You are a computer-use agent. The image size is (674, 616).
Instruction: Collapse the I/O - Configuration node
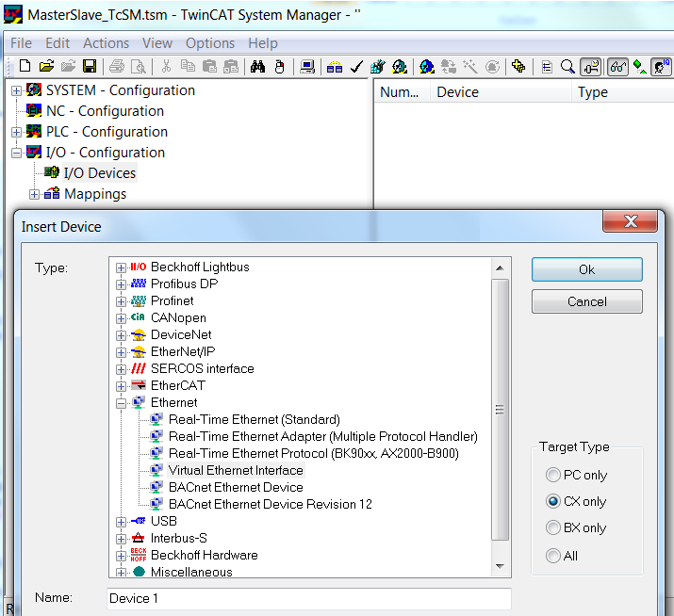[x=16, y=153]
